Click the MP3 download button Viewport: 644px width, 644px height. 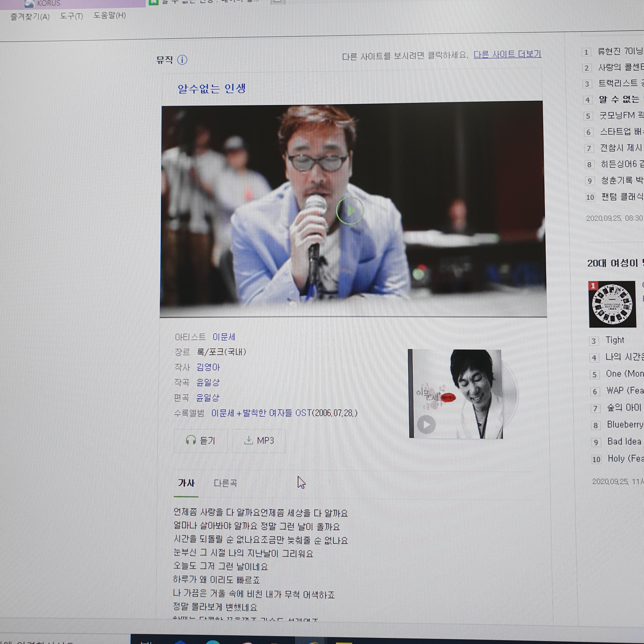click(x=259, y=440)
